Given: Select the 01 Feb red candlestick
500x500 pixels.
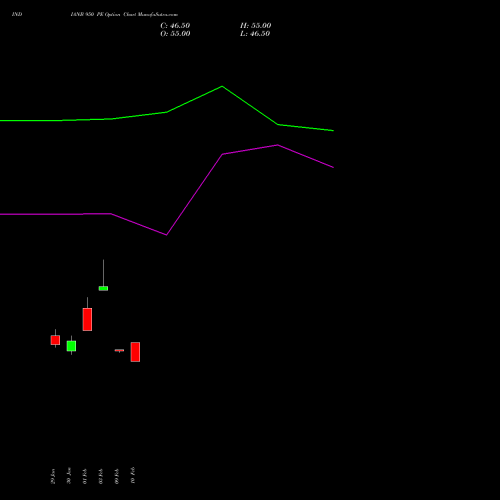Looking at the screenshot, I should coord(87,319).
